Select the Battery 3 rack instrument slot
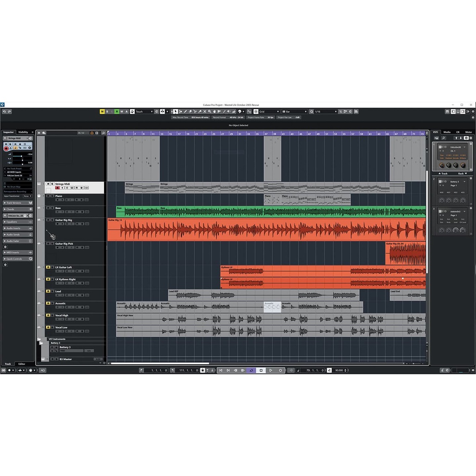This screenshot has height=476, width=476. [452, 190]
